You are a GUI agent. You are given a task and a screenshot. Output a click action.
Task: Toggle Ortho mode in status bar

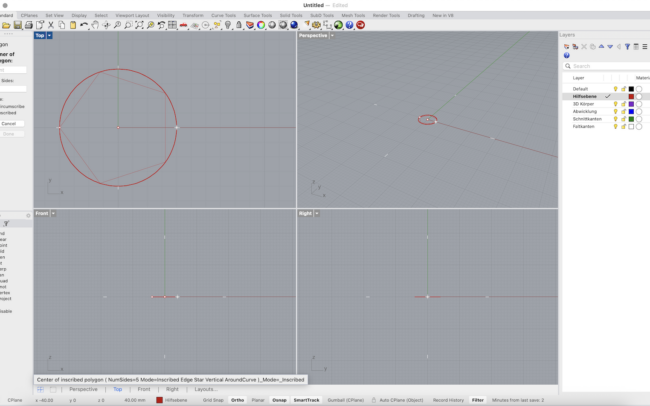tap(237, 400)
